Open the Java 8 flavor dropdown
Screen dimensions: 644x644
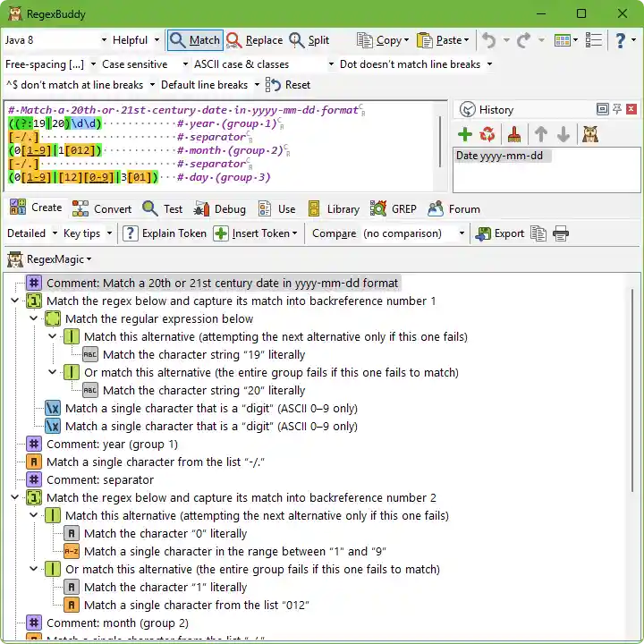point(55,40)
